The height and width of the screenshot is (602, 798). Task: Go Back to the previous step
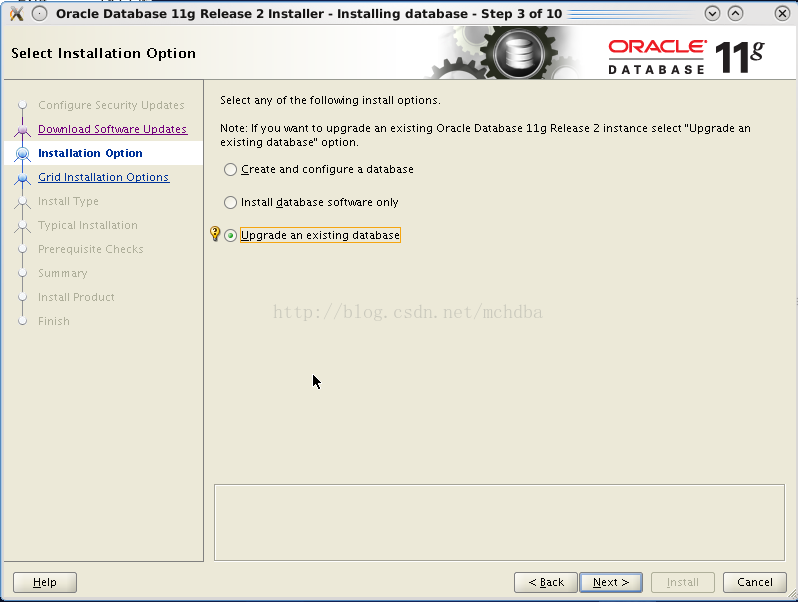546,582
